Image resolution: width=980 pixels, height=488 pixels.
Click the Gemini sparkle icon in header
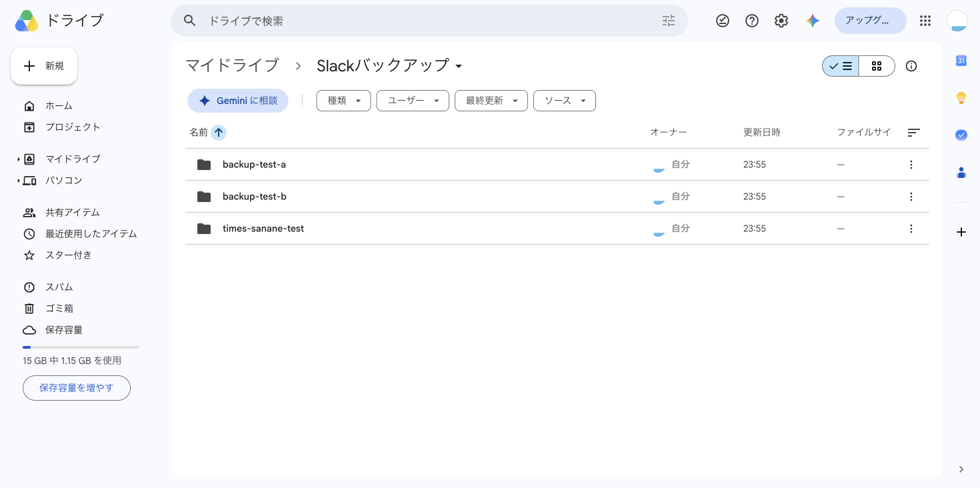812,21
